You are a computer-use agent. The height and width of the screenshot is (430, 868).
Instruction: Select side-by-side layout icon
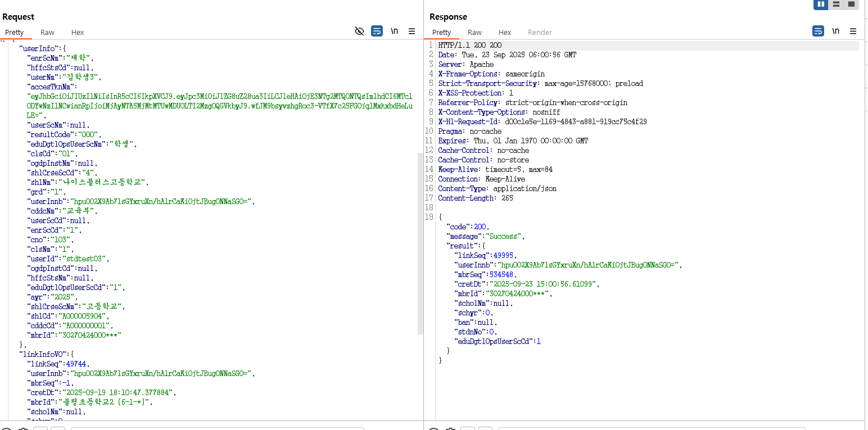click(x=821, y=4)
